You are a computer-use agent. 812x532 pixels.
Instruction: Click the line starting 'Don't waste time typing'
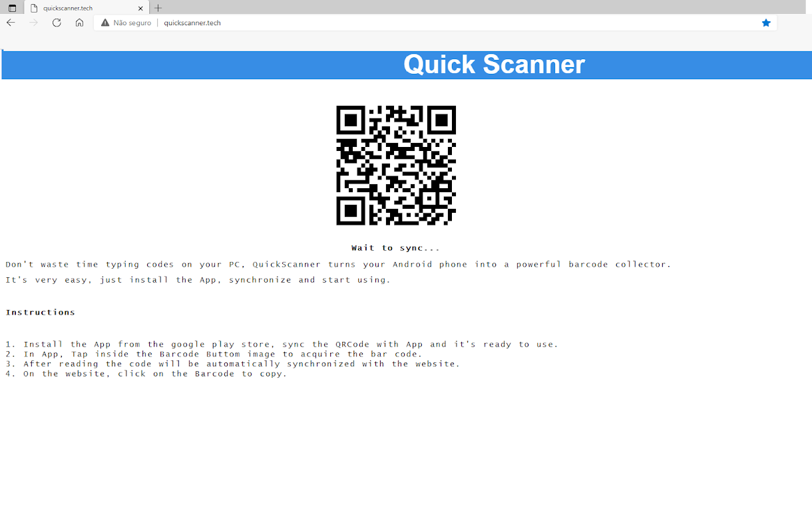click(338, 264)
